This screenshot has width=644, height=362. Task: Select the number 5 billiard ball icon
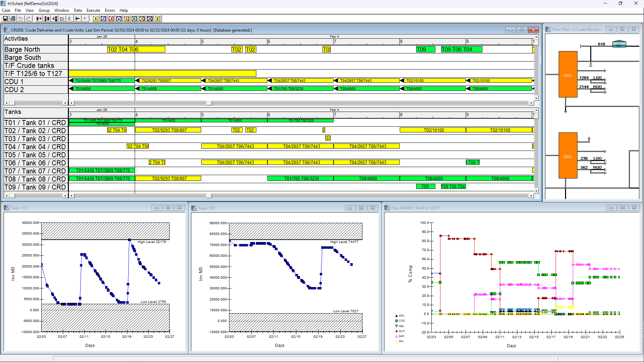click(127, 19)
